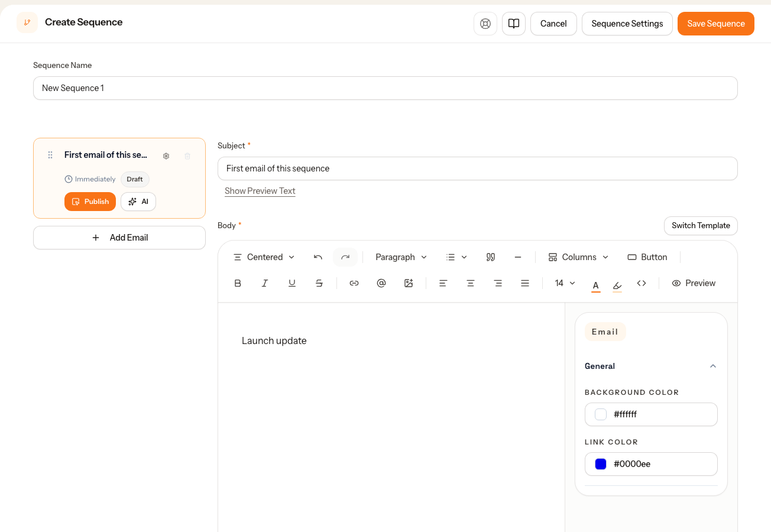Open the Paragraph style dropdown
The image size is (771, 532).
pyautogui.click(x=401, y=257)
